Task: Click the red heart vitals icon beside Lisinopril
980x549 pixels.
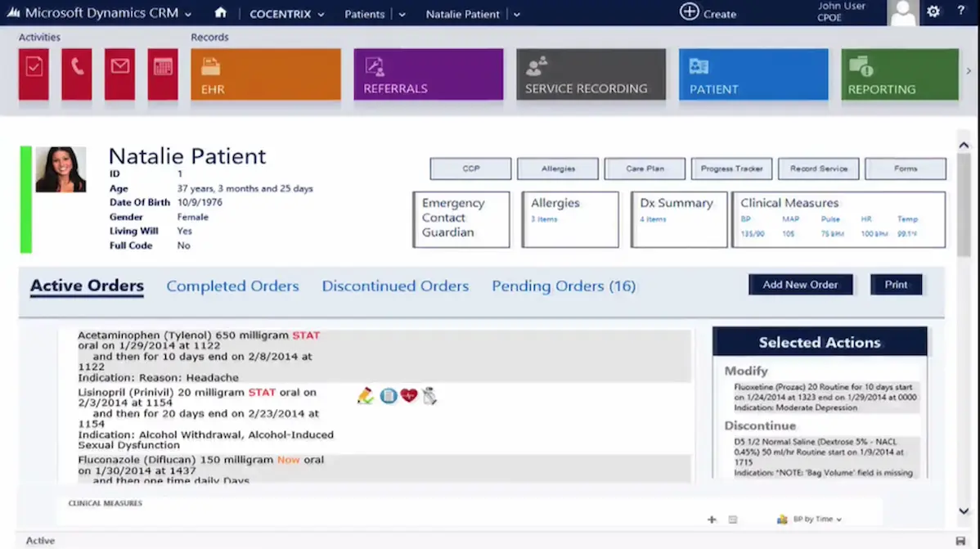Action: (x=408, y=395)
